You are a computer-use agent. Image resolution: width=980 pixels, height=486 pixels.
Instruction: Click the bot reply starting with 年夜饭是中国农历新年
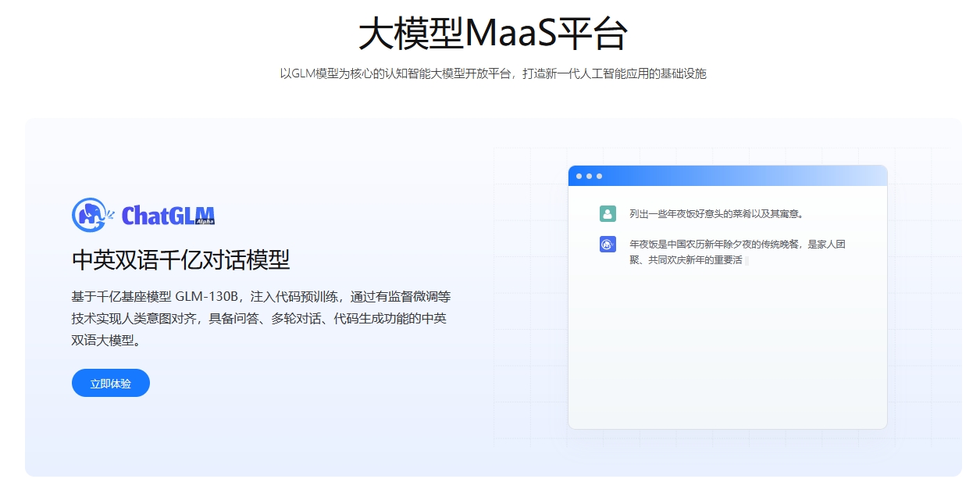[738, 252]
